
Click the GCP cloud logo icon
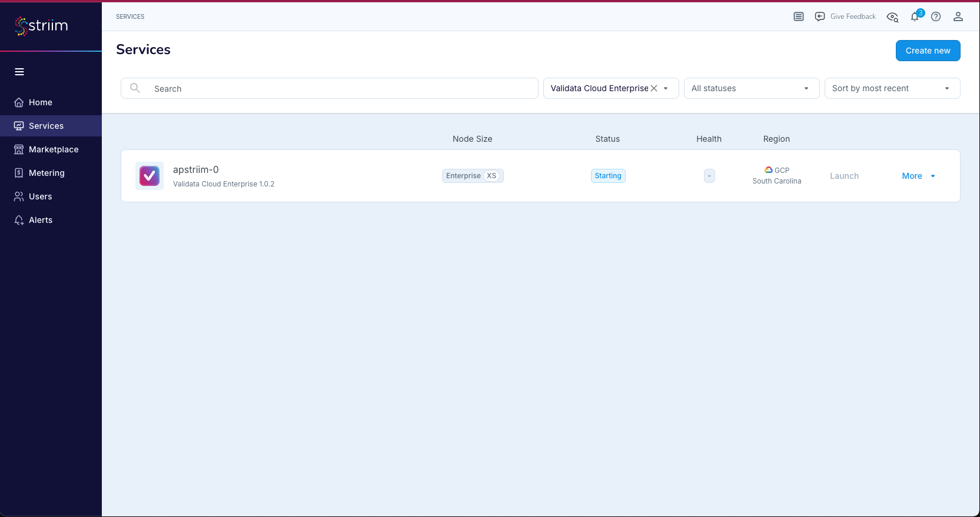pyautogui.click(x=769, y=170)
